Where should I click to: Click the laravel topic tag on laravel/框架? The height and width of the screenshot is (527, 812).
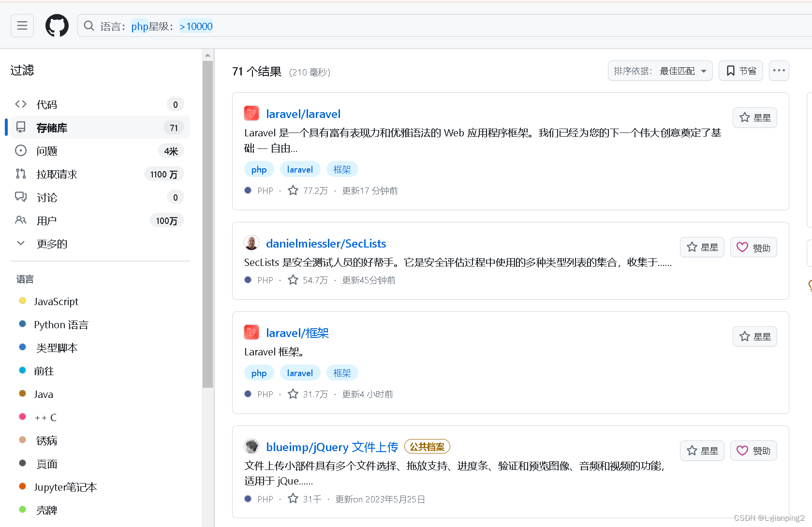300,373
